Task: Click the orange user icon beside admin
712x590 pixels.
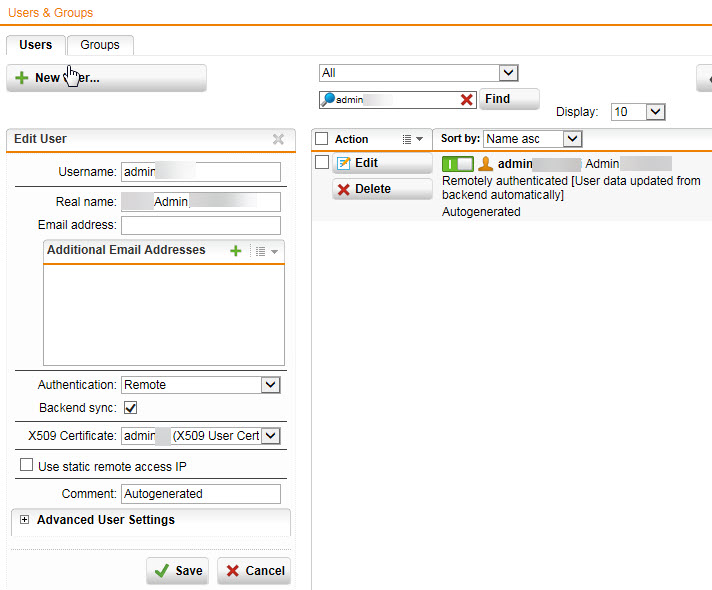Action: click(x=485, y=164)
